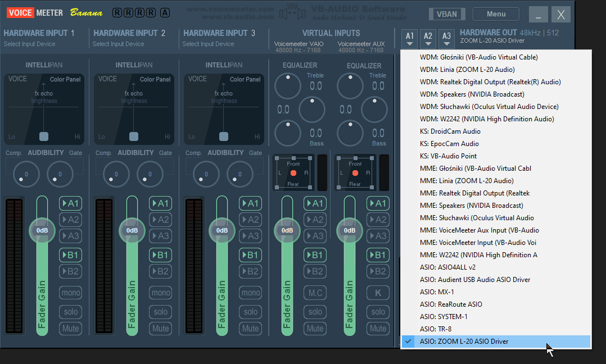The width and height of the screenshot is (606, 364).
Task: Click the first R recorder icon in header
Action: [117, 13]
